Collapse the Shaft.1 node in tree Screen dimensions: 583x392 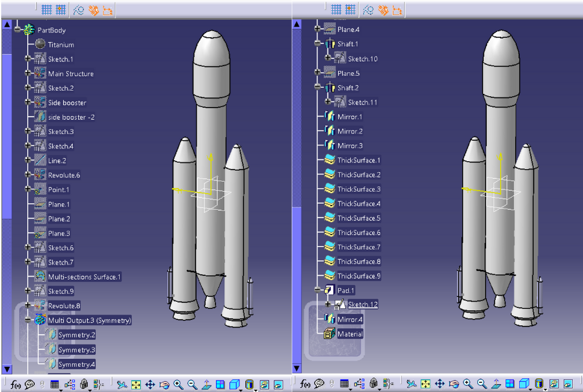[x=317, y=44]
